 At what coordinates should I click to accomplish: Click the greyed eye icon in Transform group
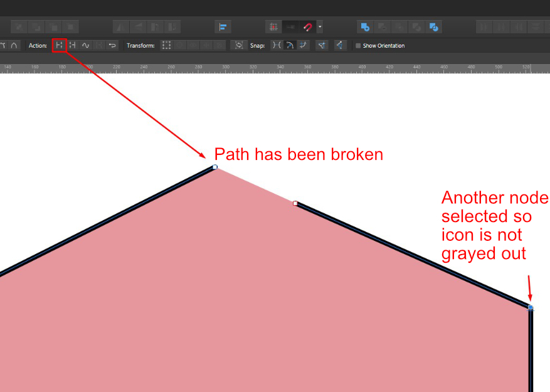tap(193, 45)
